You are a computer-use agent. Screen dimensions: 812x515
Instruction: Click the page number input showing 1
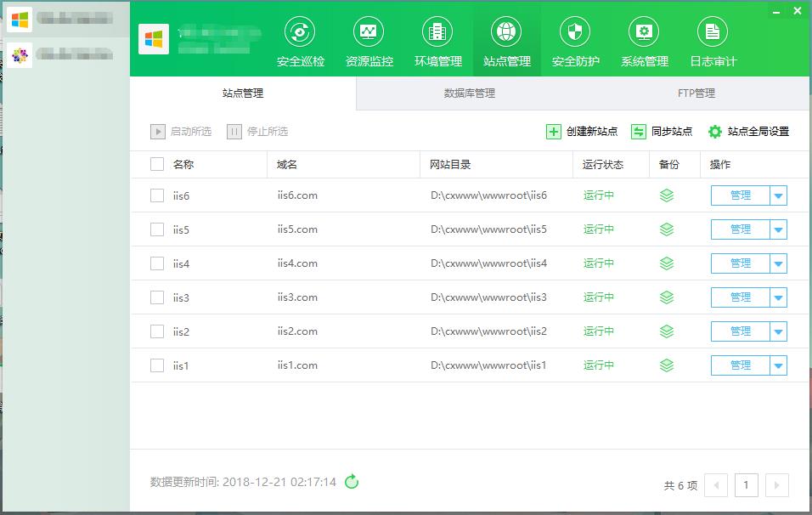[x=746, y=484]
